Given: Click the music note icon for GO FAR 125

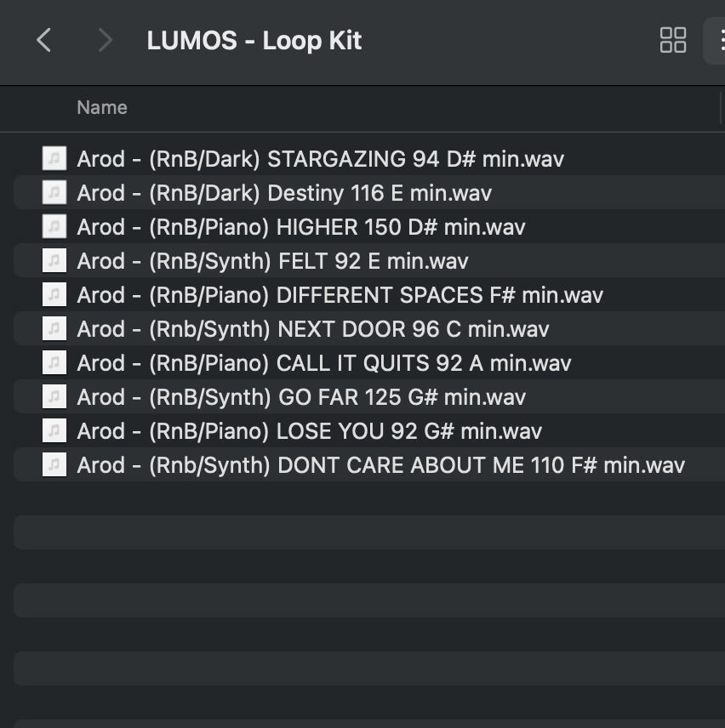Looking at the screenshot, I should [x=54, y=396].
